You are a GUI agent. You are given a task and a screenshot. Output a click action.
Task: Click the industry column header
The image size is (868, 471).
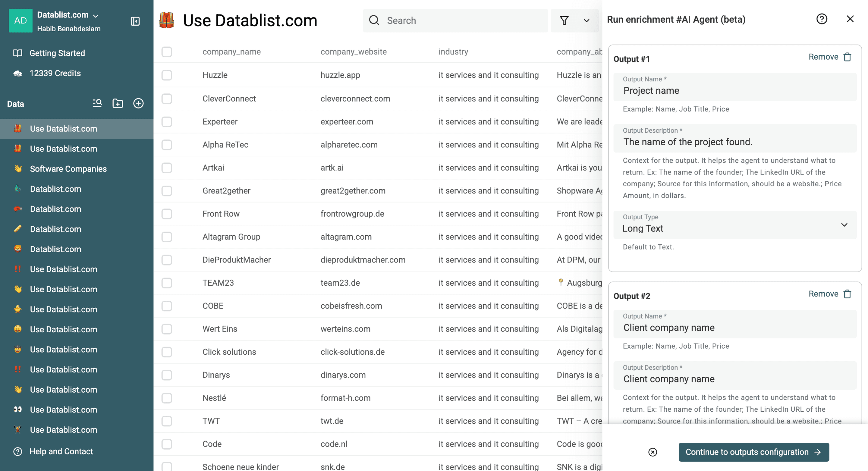[453, 52]
